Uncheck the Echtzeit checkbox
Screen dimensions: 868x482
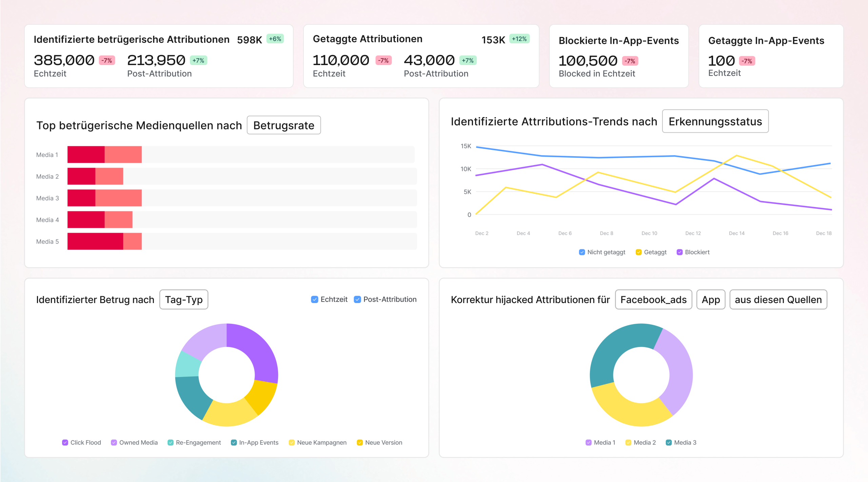(x=314, y=299)
